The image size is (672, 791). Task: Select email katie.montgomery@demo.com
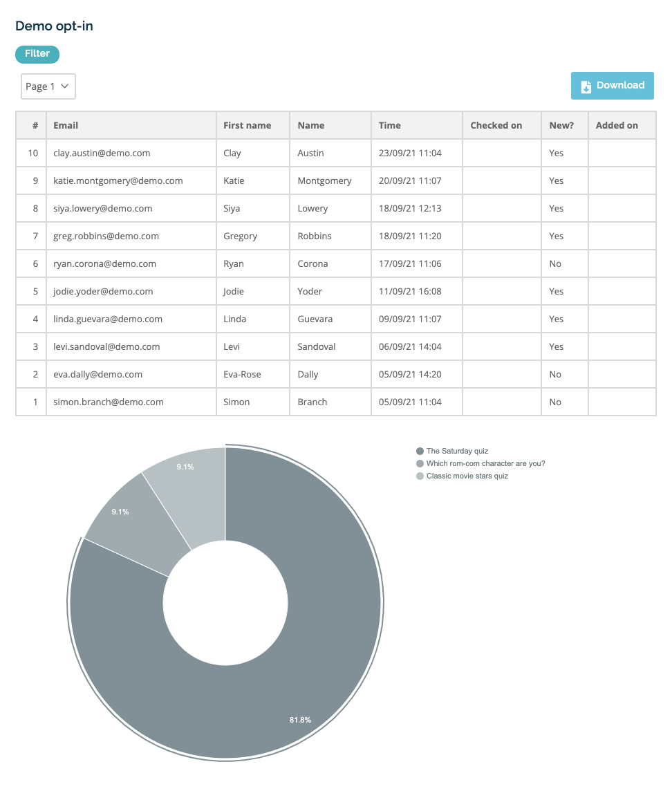(x=118, y=180)
